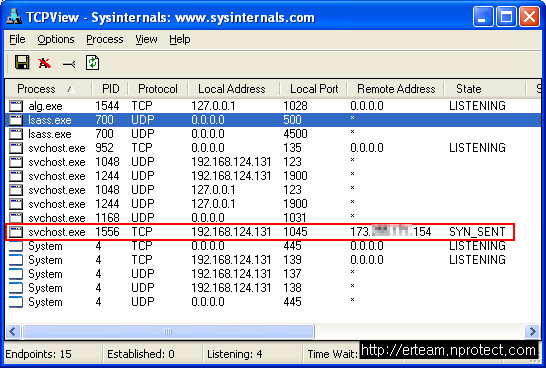The image size is (546, 368).
Task: Click the SYN_SENT state cell
Action: [477, 232]
